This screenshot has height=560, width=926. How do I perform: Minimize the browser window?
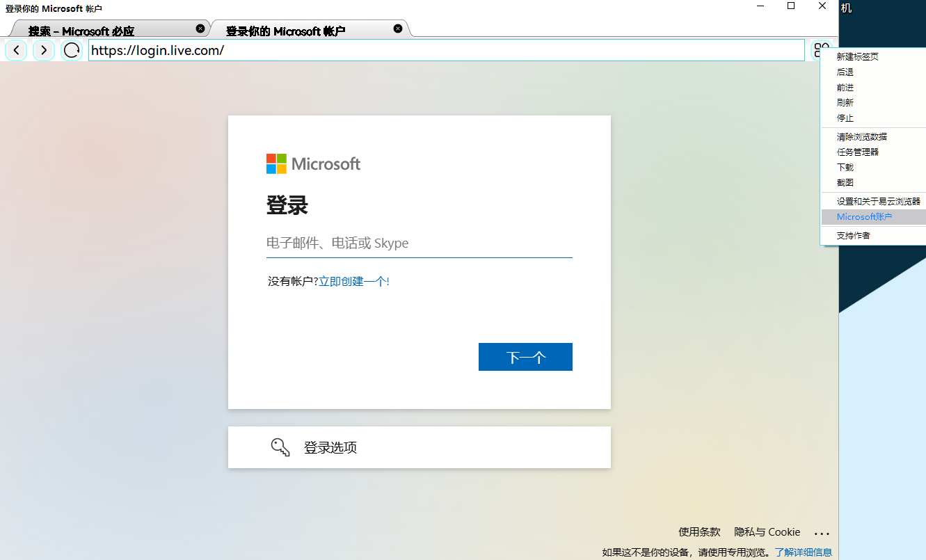760,6
